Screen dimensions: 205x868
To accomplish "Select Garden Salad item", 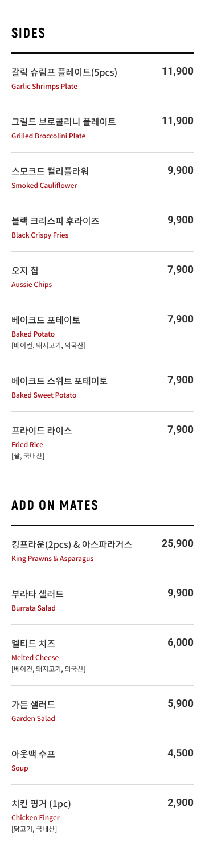I will [x=102, y=711].
